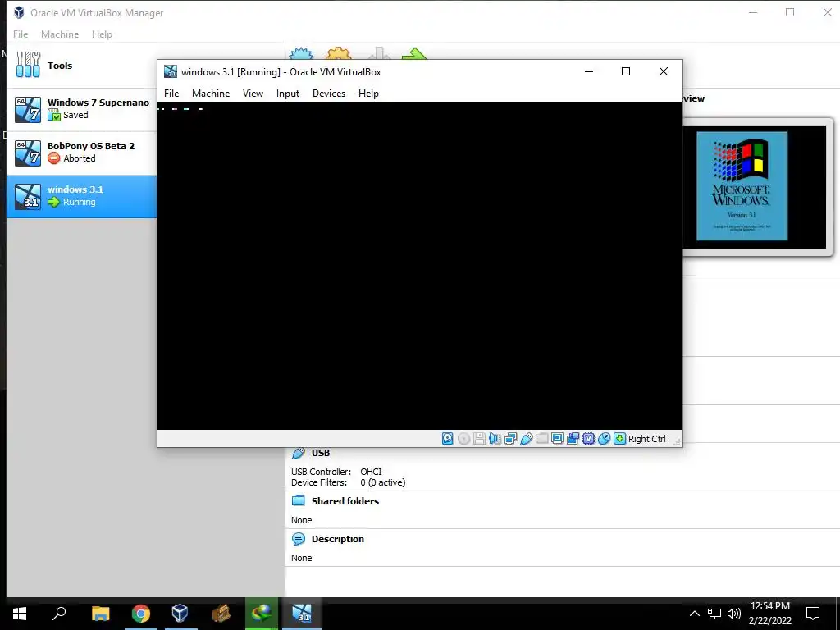This screenshot has height=630, width=840.
Task: Click the Device Filters 0 (0 active) text
Action: pyautogui.click(x=382, y=482)
